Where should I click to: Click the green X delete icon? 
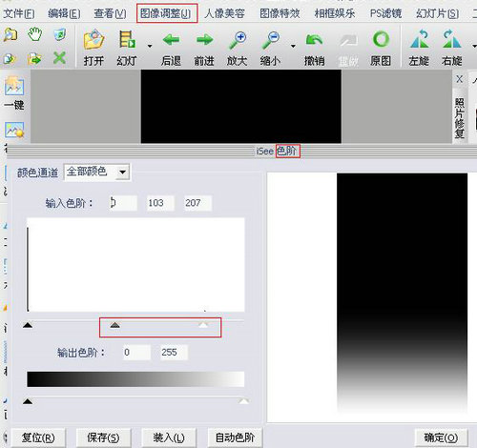(x=59, y=58)
